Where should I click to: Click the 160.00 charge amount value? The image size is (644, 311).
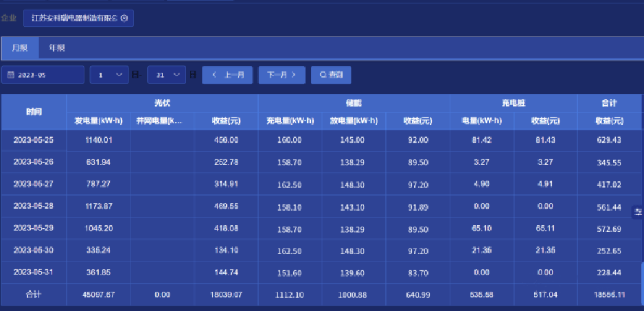290,140
